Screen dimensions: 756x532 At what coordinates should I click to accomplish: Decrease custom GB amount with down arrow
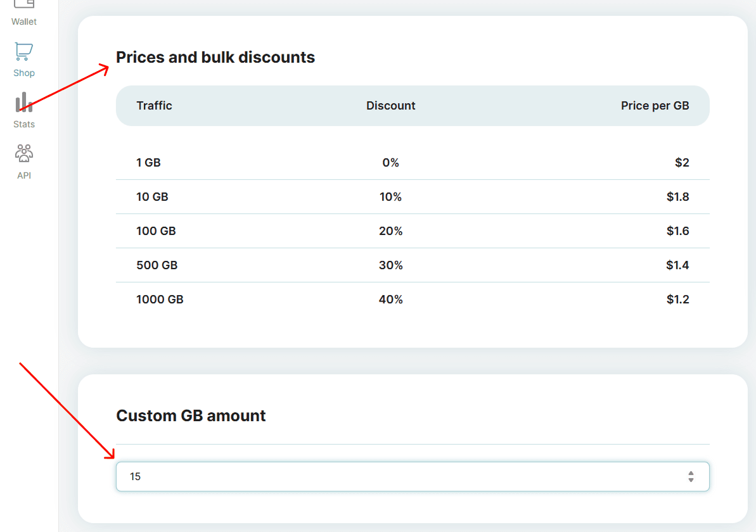pyautogui.click(x=691, y=480)
